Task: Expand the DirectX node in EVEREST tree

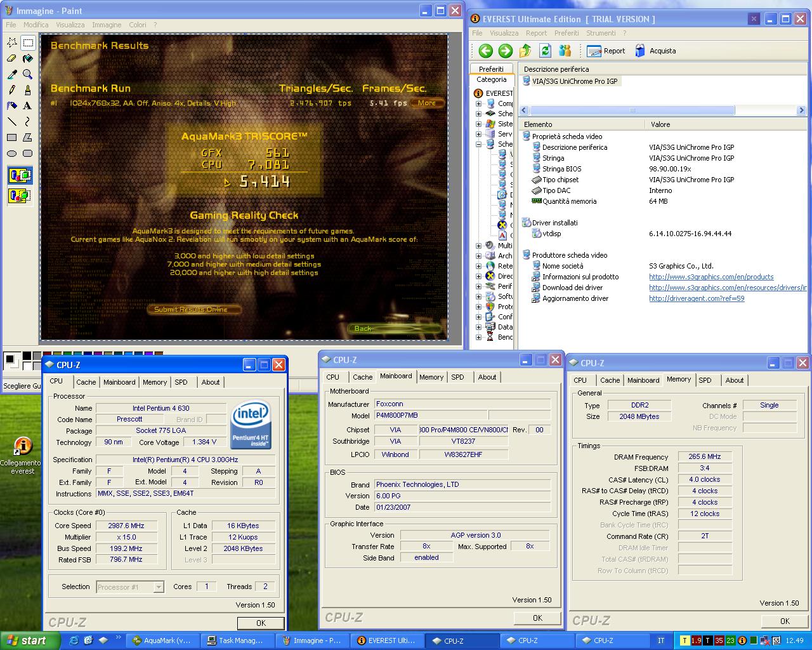Action: [x=478, y=276]
